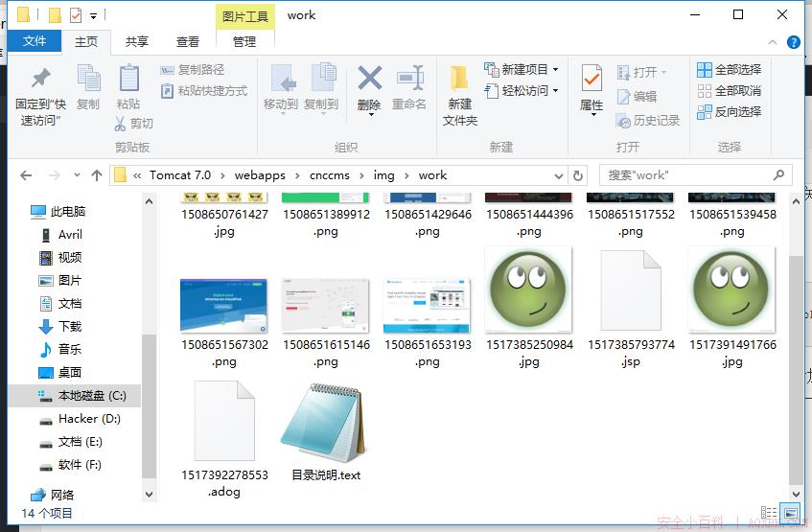This screenshot has width=812, height=532.
Task: Switch to the 共享 tab
Action: [x=137, y=42]
